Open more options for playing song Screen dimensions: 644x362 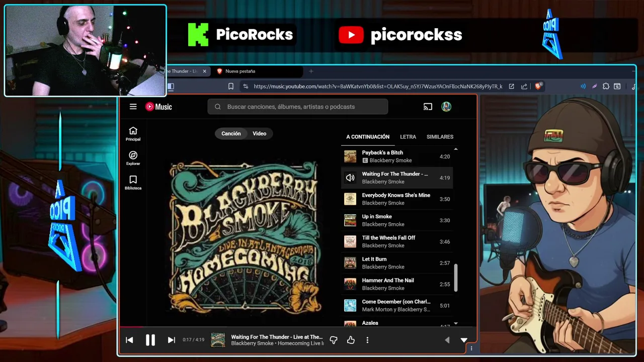tap(367, 340)
